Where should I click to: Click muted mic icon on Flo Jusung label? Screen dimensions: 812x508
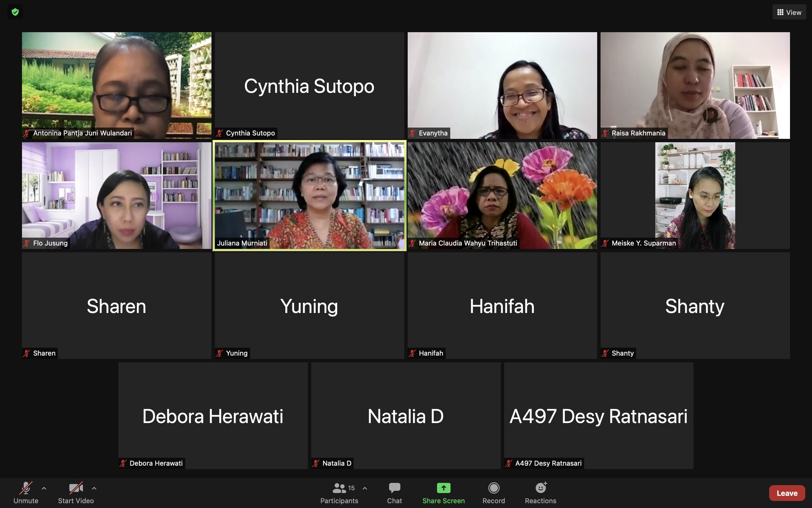27,243
